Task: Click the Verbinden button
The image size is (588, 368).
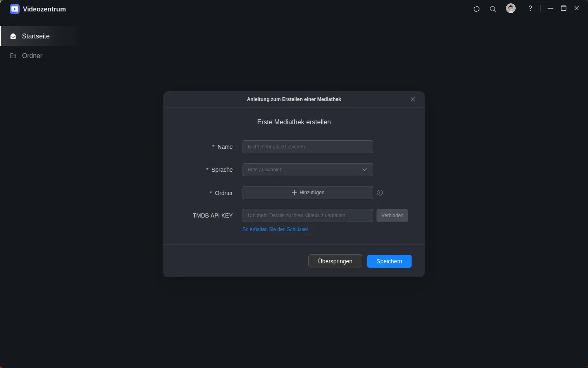Action: 392,215
